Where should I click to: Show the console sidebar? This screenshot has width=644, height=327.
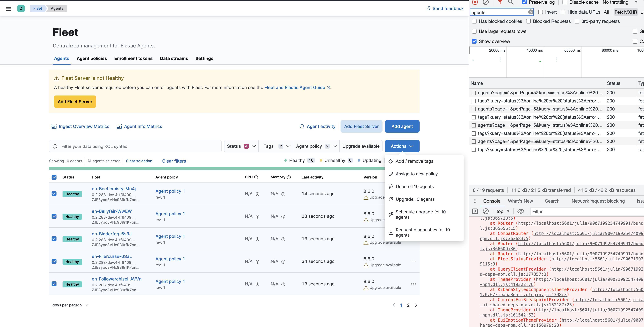[475, 211]
